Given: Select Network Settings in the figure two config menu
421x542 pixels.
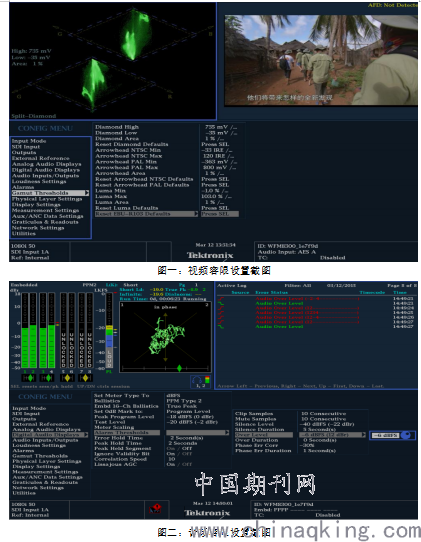Looking at the screenshot, I should (x=38, y=487).
